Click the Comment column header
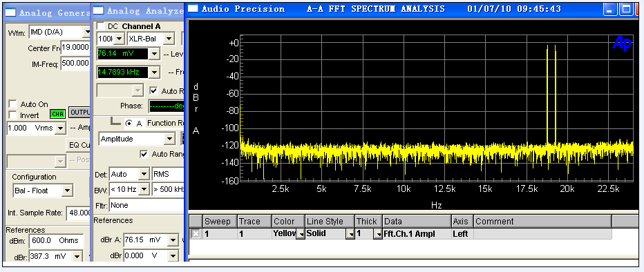Image resolution: width=644 pixels, height=272 pixels. 542,222
